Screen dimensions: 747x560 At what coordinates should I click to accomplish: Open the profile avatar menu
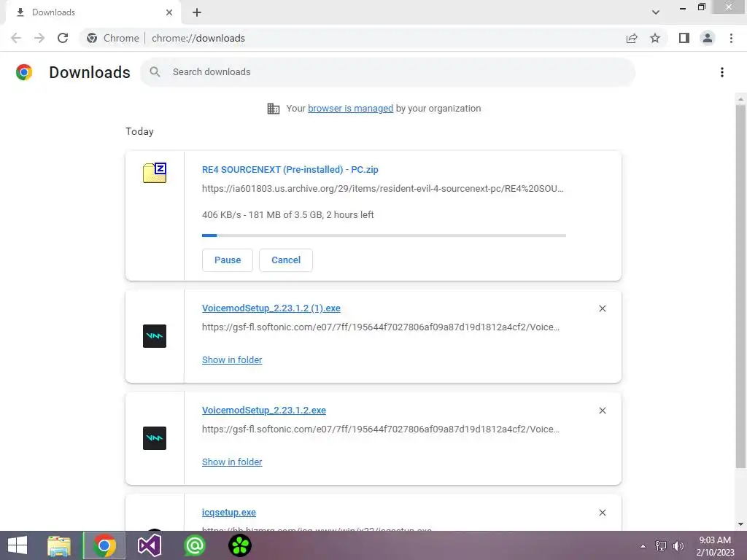(x=708, y=38)
